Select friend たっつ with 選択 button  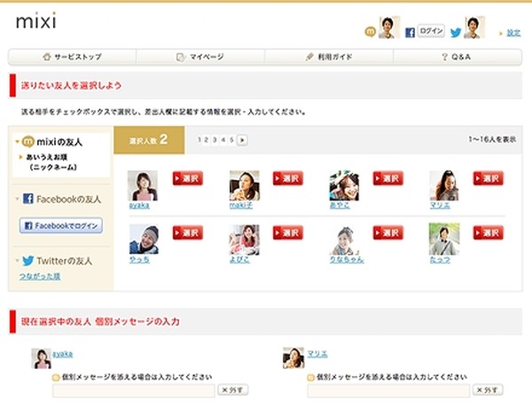489,232
